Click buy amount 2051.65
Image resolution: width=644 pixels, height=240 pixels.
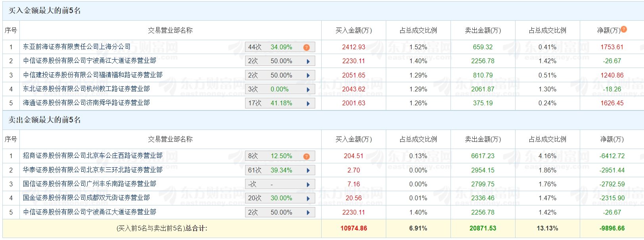pyautogui.click(x=354, y=75)
